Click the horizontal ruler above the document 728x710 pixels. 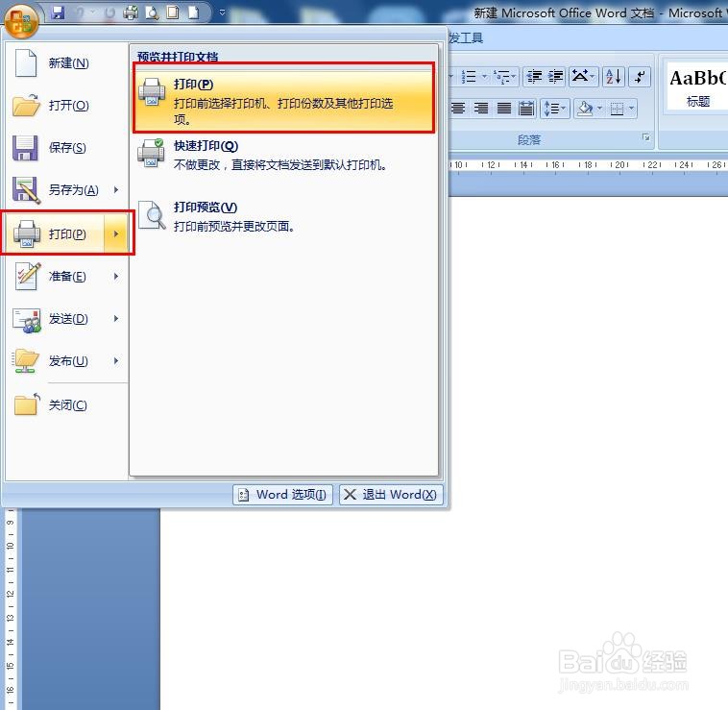(588, 164)
